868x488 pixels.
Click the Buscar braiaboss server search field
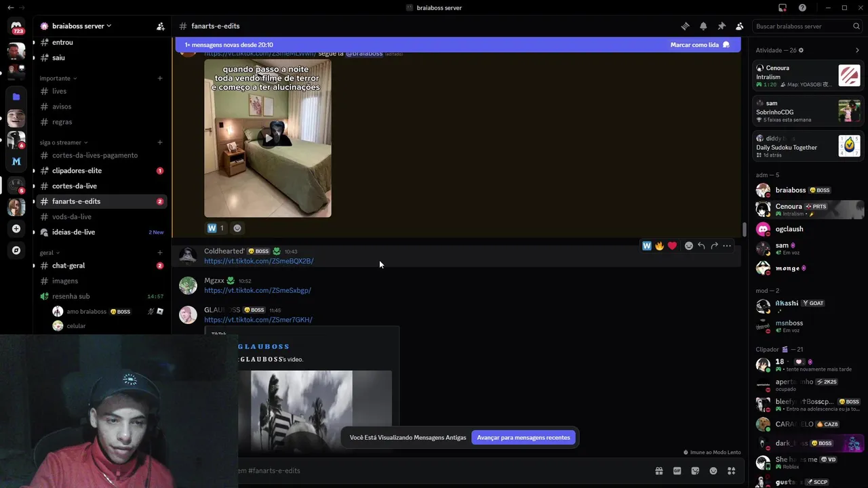pyautogui.click(x=807, y=26)
